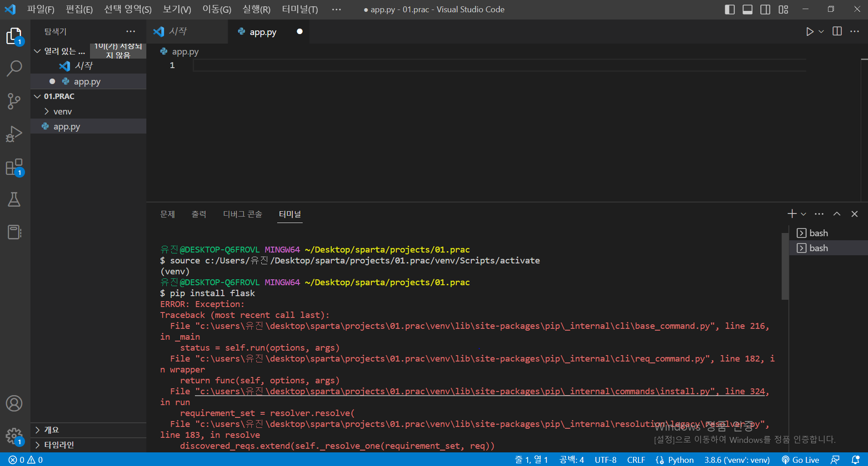The image size is (868, 466).
Task: Open the 터미널(T) menu
Action: tap(300, 10)
